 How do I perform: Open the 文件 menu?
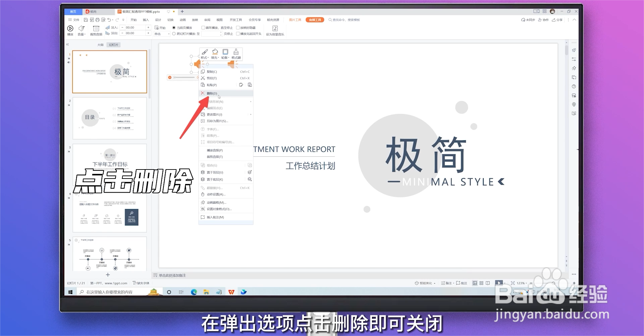pos(74,20)
